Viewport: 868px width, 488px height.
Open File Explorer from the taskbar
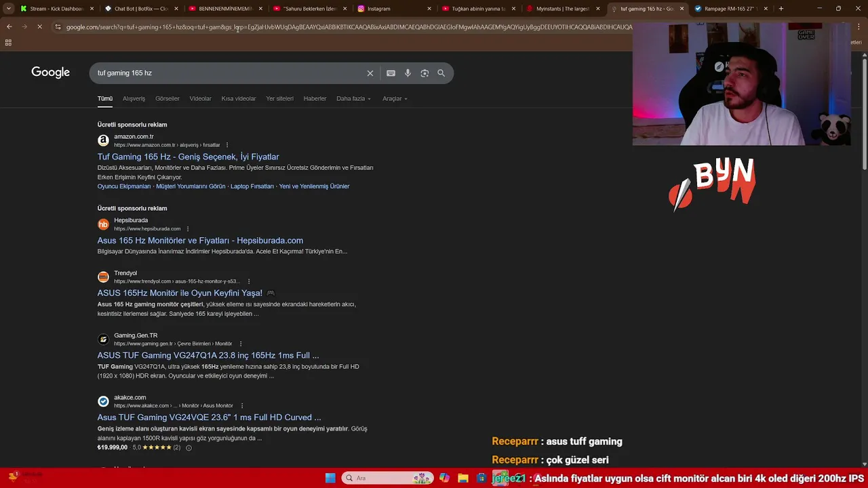pyautogui.click(x=463, y=478)
